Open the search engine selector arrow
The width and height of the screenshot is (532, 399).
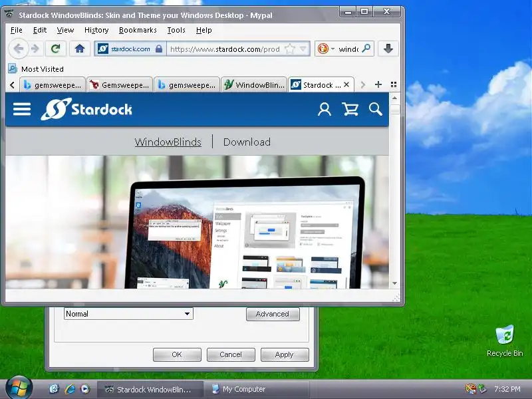(332, 49)
